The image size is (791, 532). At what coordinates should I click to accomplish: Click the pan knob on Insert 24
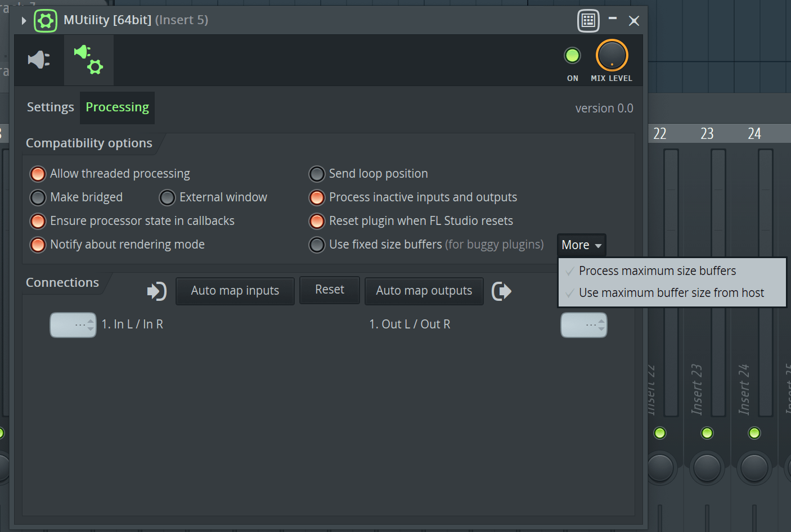coord(754,468)
